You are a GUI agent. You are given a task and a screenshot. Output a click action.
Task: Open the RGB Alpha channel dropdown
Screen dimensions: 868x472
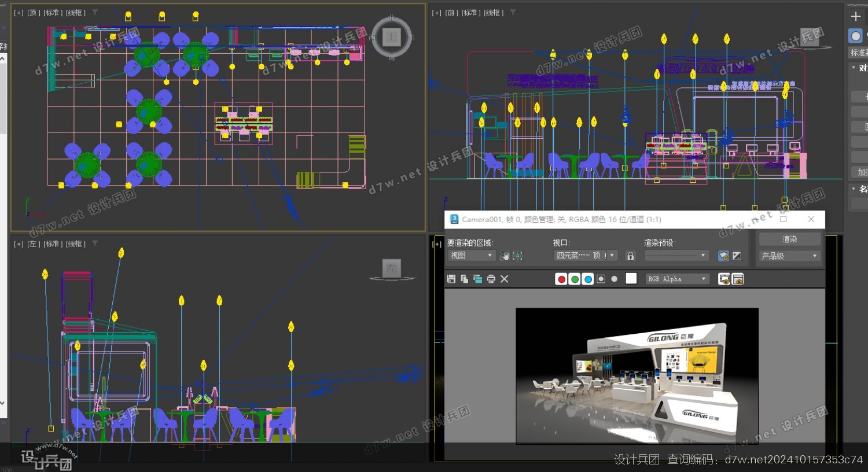point(677,279)
